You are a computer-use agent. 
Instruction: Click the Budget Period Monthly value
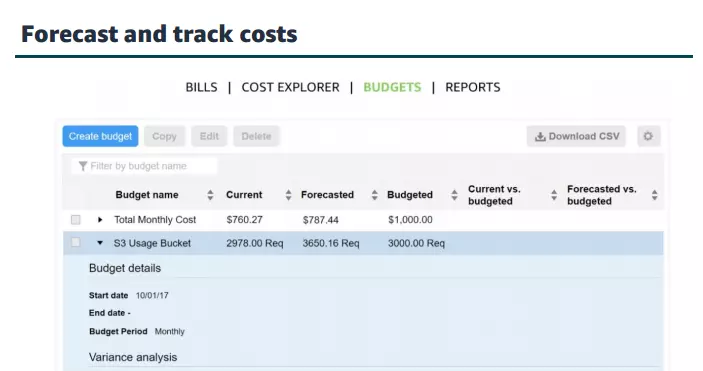pos(169,332)
